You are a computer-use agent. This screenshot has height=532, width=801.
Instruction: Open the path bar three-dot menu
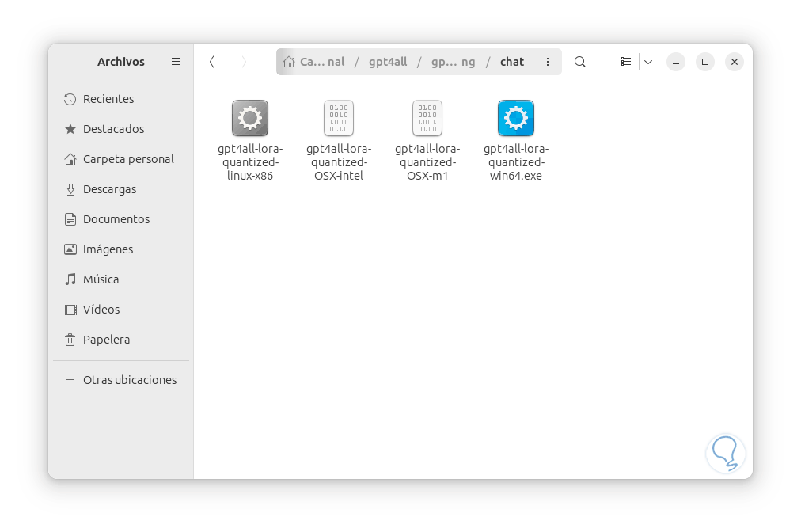548,62
